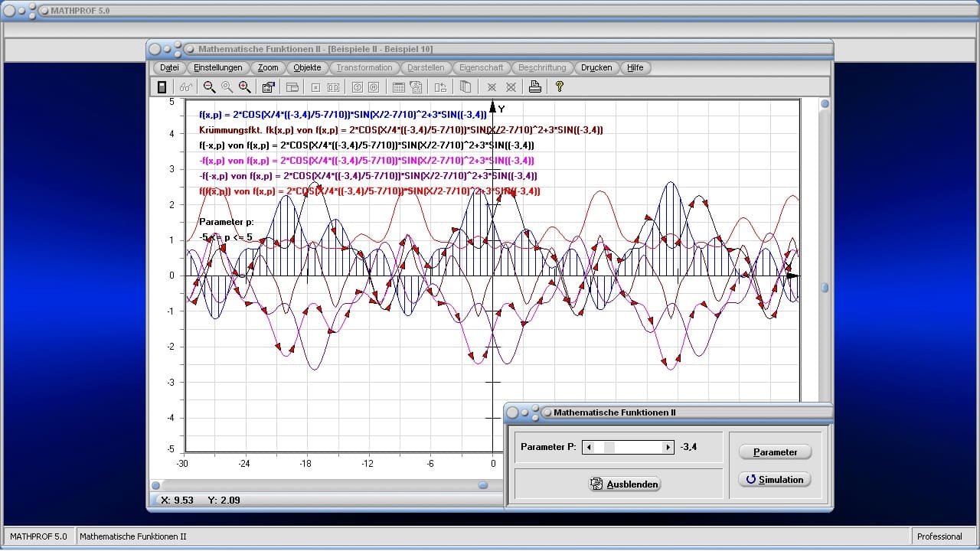The height and width of the screenshot is (551, 980).
Task: Click the window layout toolbar icon
Action: (292, 87)
